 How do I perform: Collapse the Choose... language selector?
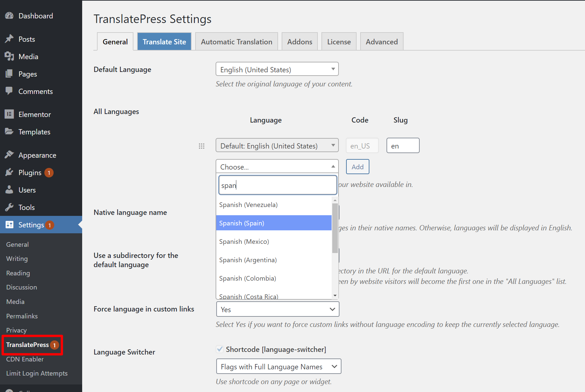(277, 167)
